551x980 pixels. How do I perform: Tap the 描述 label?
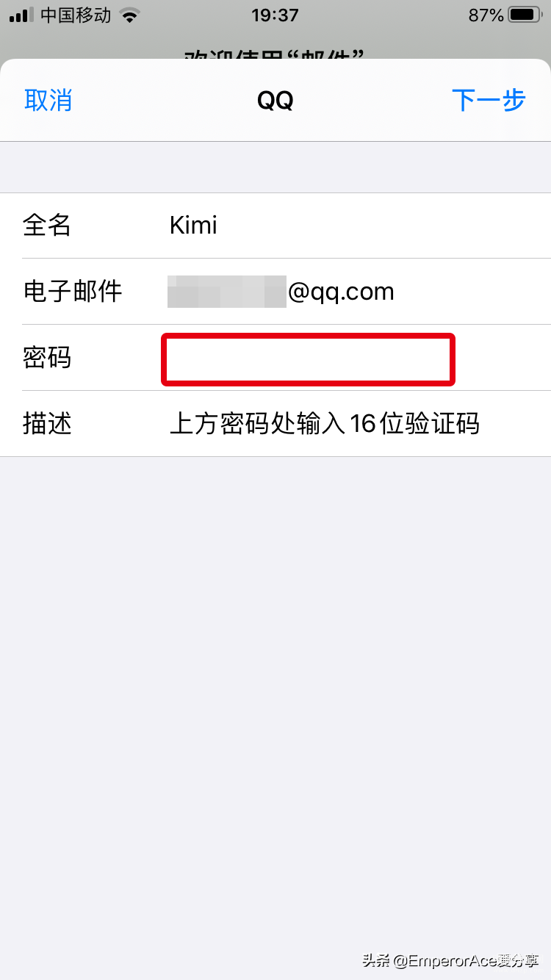click(x=47, y=424)
